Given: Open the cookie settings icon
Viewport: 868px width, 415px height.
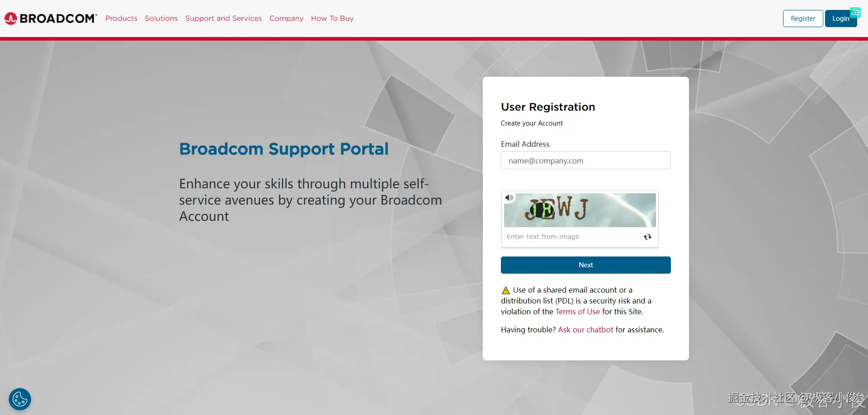Looking at the screenshot, I should point(20,399).
